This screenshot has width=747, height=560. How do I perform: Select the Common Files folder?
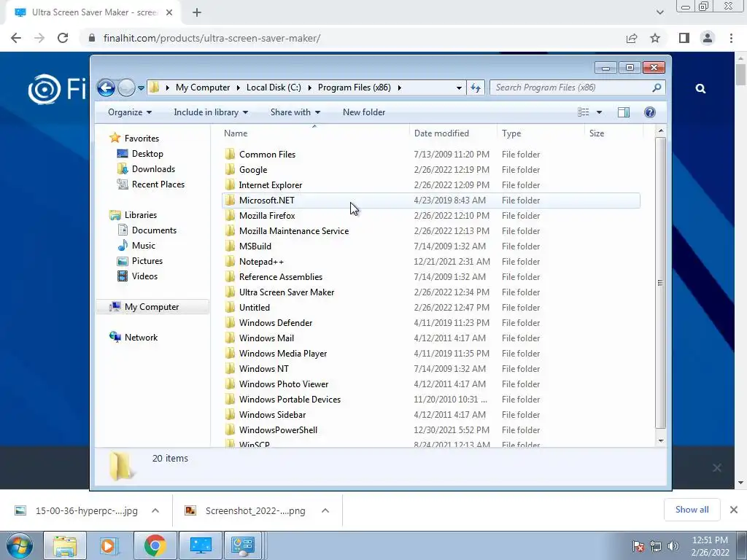(x=430, y=155)
